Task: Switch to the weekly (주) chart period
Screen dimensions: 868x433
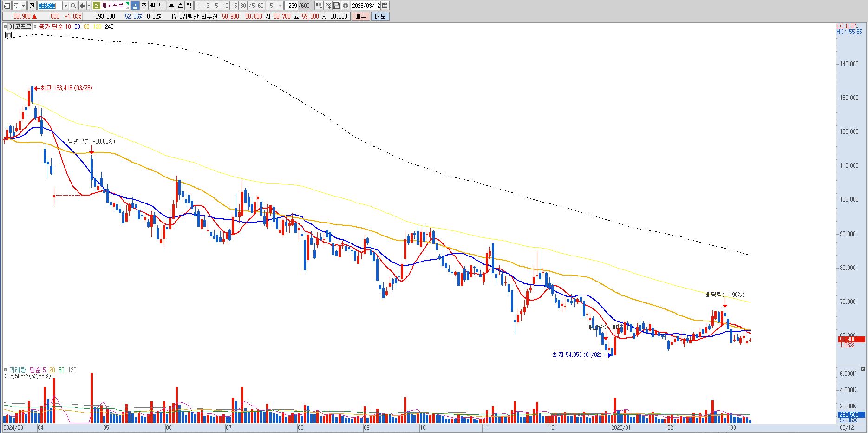Action: (144, 6)
